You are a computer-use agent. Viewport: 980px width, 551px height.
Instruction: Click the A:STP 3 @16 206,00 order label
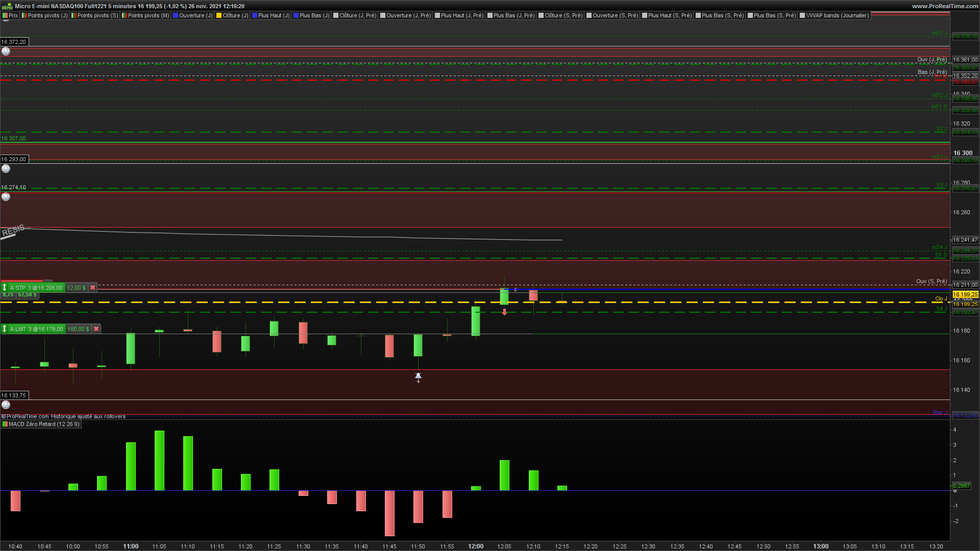36,288
